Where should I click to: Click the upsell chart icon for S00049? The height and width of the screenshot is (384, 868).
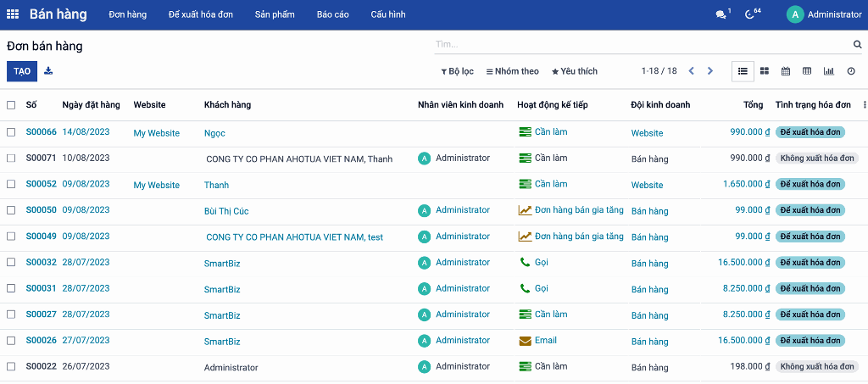(x=525, y=237)
